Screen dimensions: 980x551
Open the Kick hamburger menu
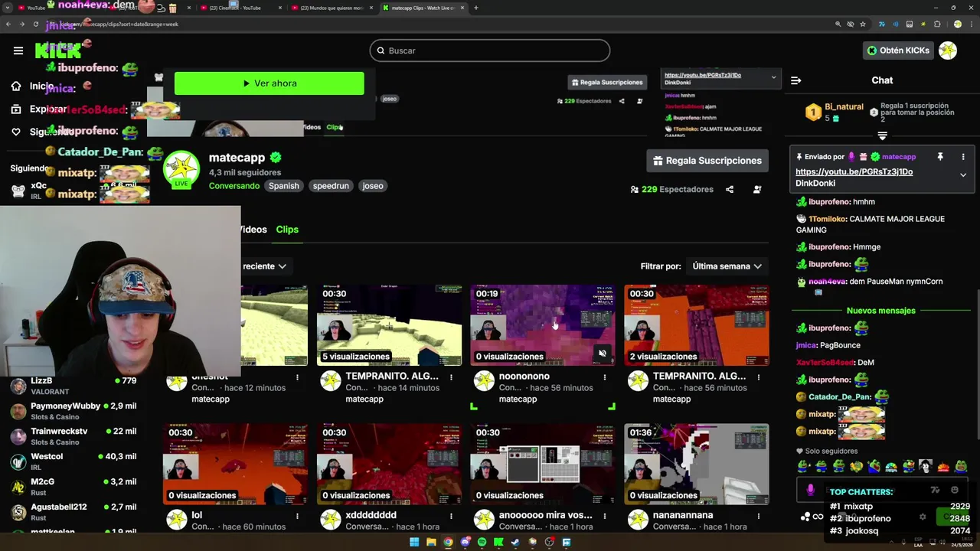coord(18,51)
